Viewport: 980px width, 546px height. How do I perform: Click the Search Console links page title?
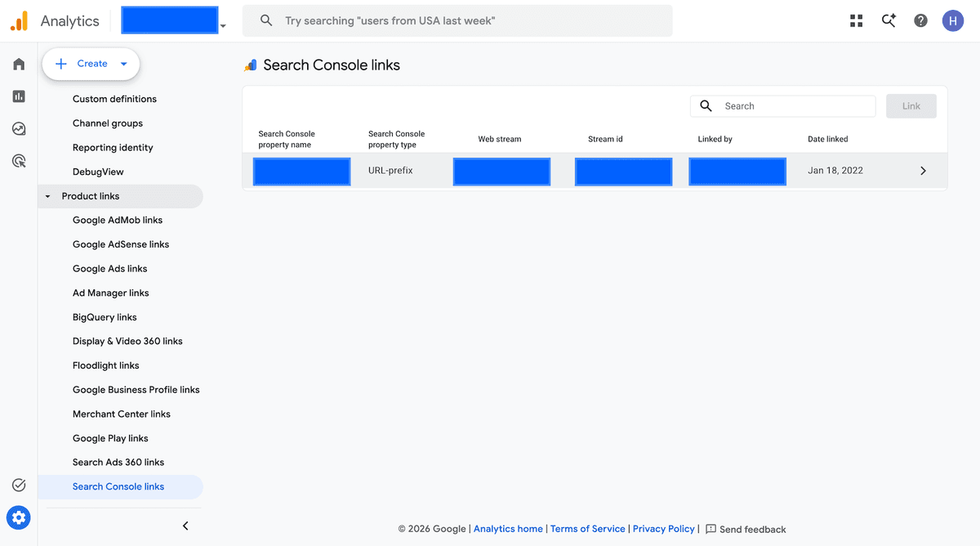pos(332,65)
